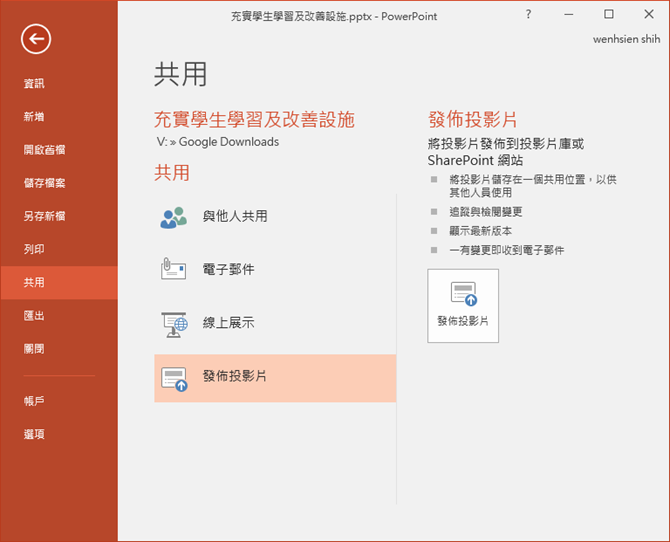Click the 線上展示 globe screen icon
This screenshot has height=542, width=670.
tap(174, 324)
